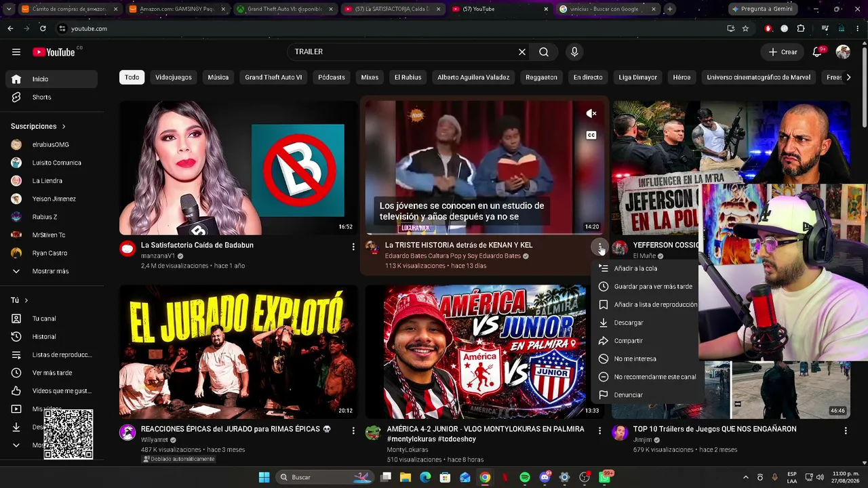Screen dimensions: 868x488
Task: Open WhatsApp from the taskbar
Action: [604, 477]
